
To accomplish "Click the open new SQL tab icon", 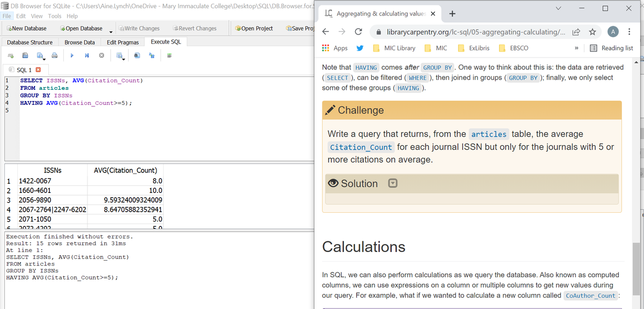I will point(10,55).
